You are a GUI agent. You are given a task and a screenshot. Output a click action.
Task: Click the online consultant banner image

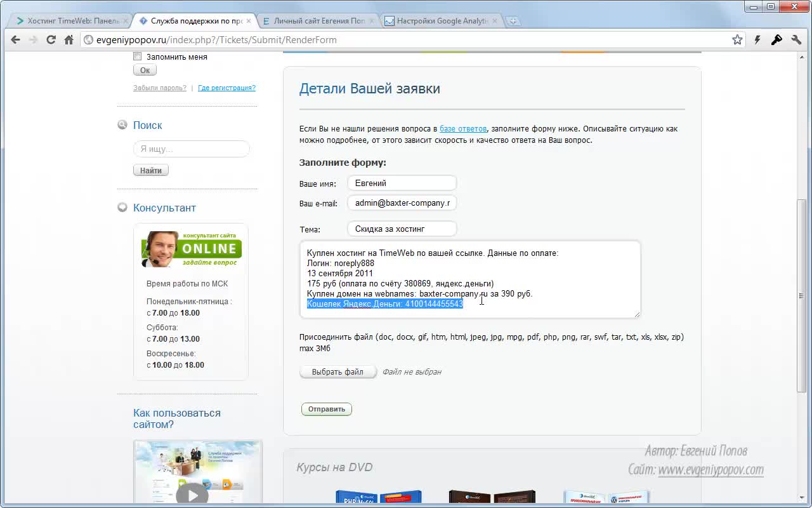[192, 249]
